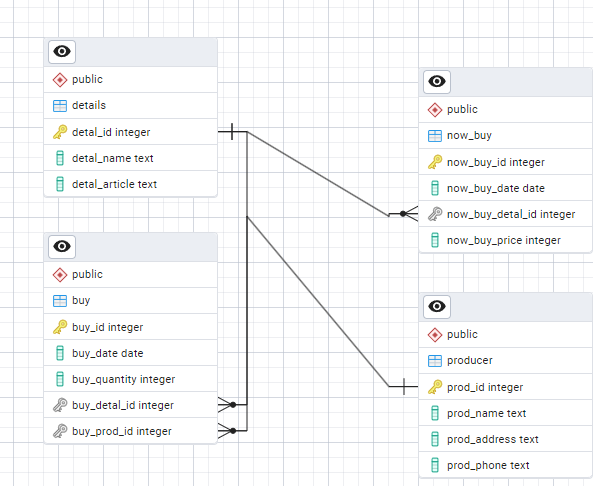Toggle the eye button on producer table
The height and width of the screenshot is (486, 593).
[x=437, y=307]
